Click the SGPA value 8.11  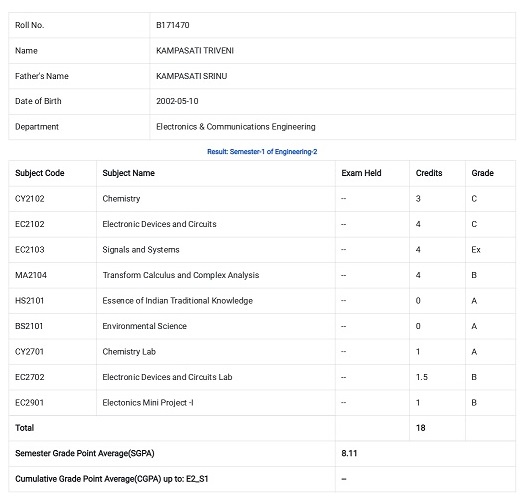pyautogui.click(x=349, y=453)
